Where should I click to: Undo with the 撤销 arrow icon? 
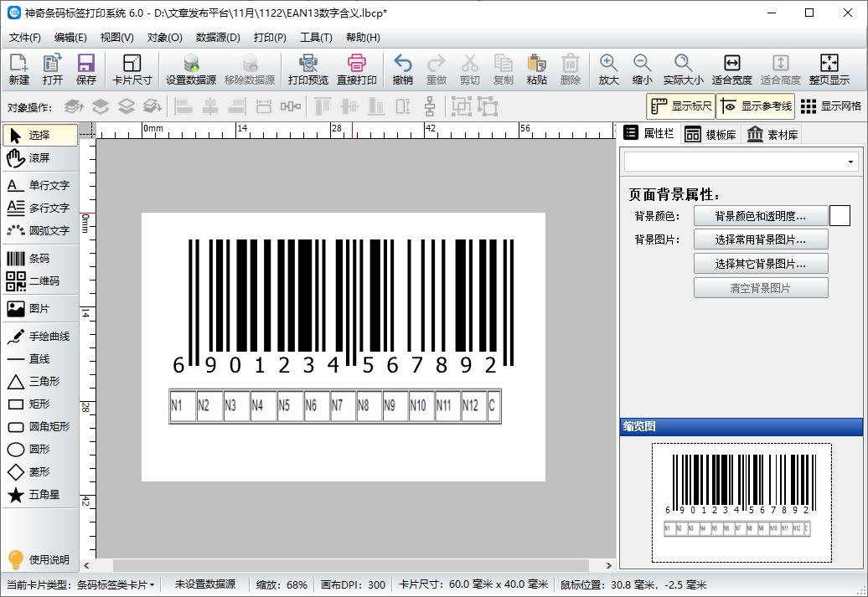point(402,69)
